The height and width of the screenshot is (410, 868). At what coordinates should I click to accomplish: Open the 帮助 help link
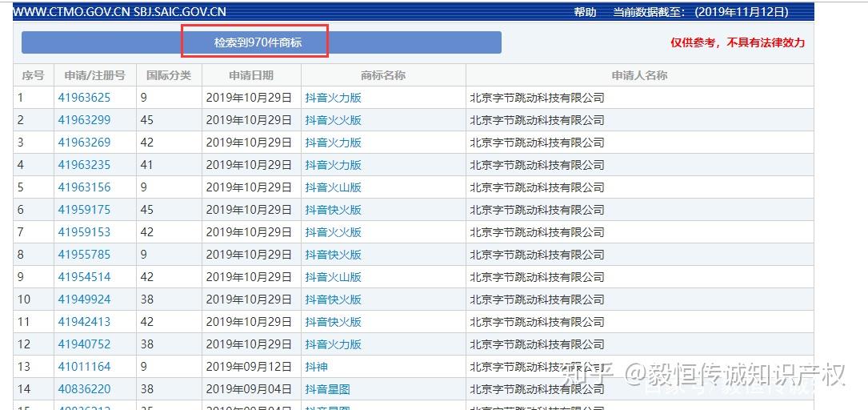click(x=585, y=12)
